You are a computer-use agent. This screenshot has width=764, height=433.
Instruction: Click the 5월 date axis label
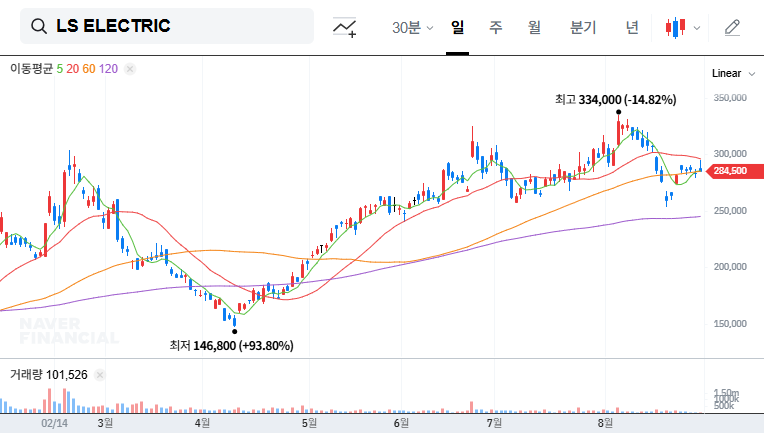tap(309, 423)
